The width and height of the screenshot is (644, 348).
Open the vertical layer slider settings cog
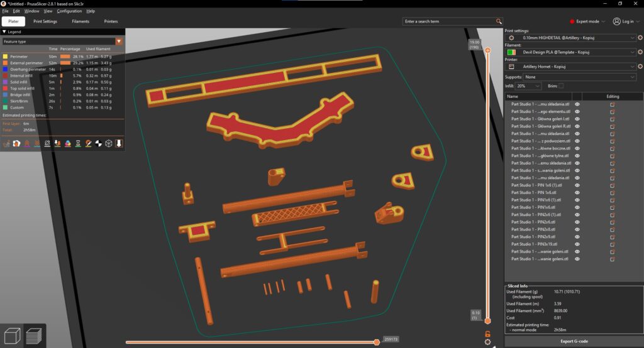[x=487, y=342]
